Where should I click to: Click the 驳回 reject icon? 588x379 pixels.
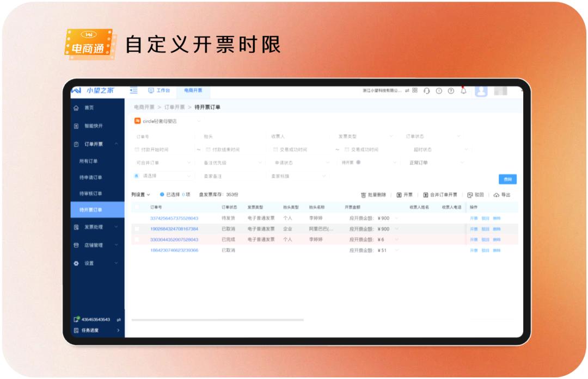tap(469, 195)
